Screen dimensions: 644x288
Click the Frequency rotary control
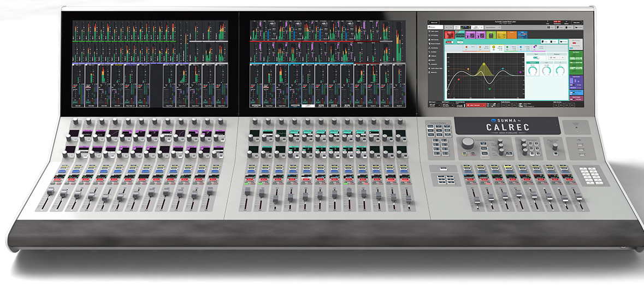click(533, 70)
